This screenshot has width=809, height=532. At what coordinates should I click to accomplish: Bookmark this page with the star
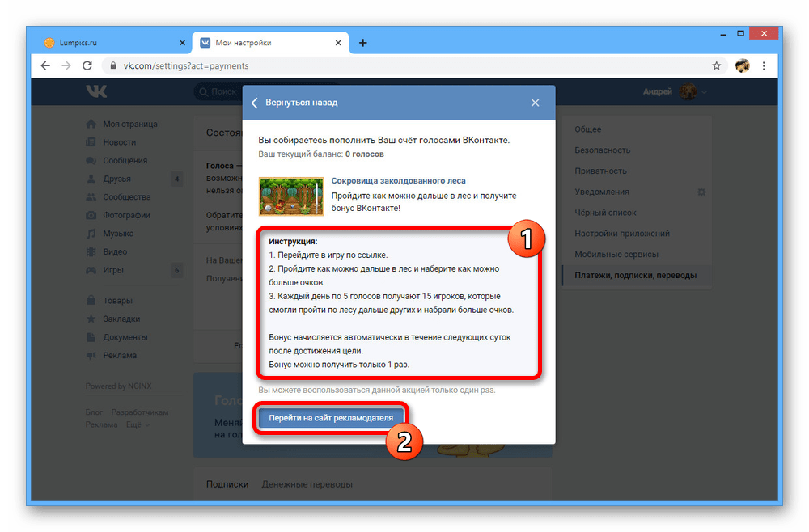pos(716,65)
